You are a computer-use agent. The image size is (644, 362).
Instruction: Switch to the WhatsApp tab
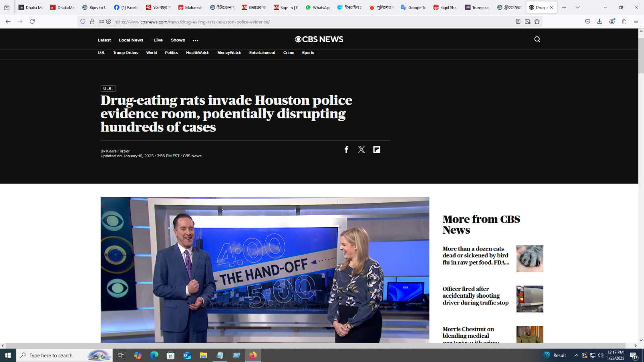pos(318,8)
